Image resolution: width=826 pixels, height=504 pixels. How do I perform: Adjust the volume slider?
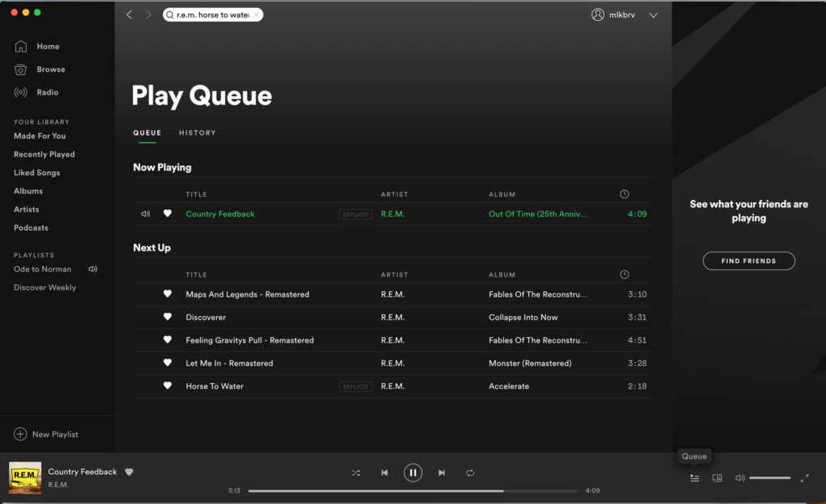point(770,478)
